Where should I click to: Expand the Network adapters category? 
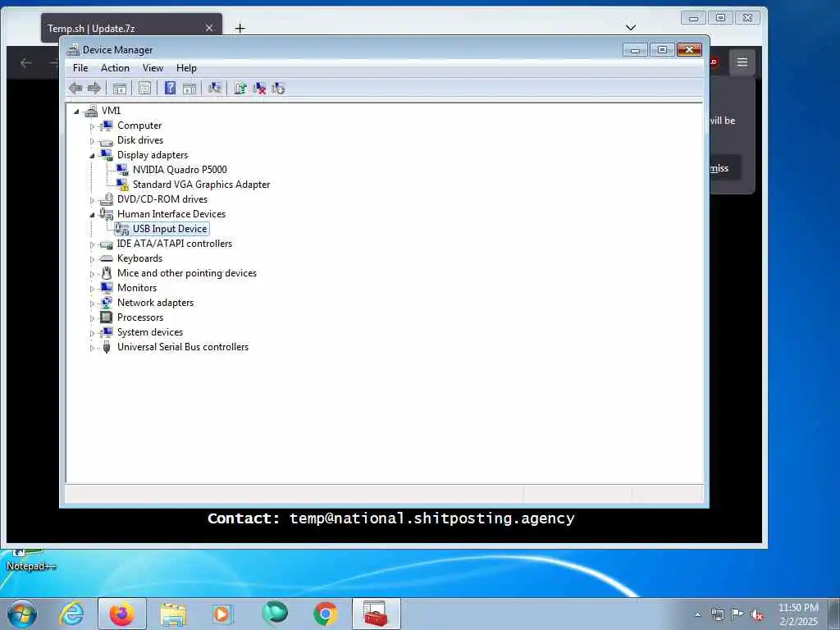[92, 304]
